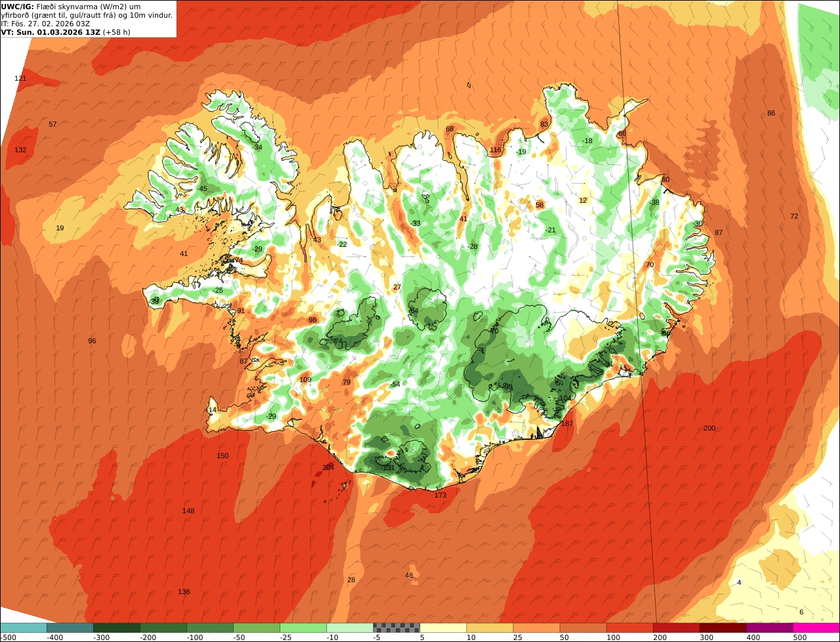
Task: Select the red 100 to 200 legend swatch
Action: pos(629,628)
